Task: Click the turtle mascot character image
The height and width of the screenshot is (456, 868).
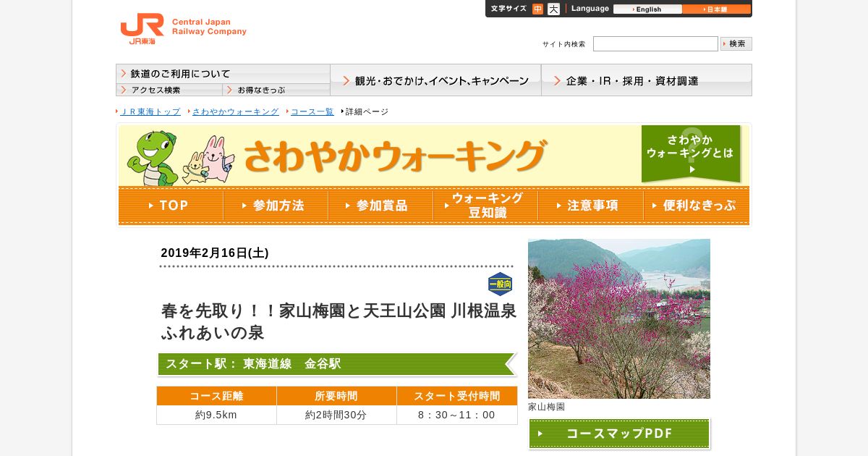Action: pos(152,158)
